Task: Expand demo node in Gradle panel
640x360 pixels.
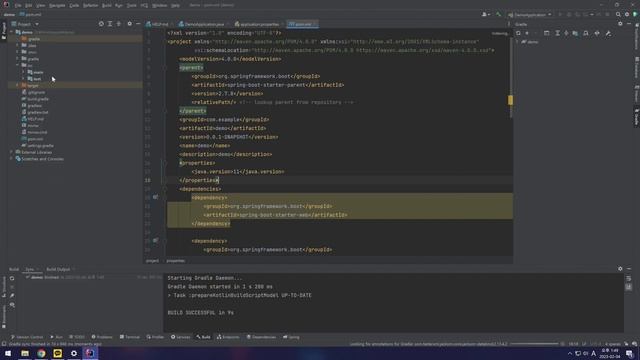Action: 517,42
